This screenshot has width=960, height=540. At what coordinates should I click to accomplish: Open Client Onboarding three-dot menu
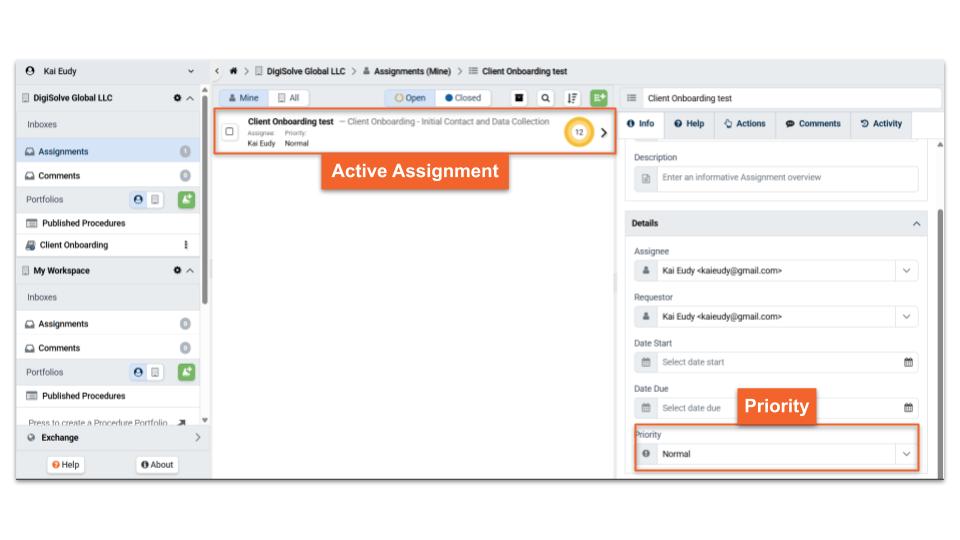(x=185, y=245)
